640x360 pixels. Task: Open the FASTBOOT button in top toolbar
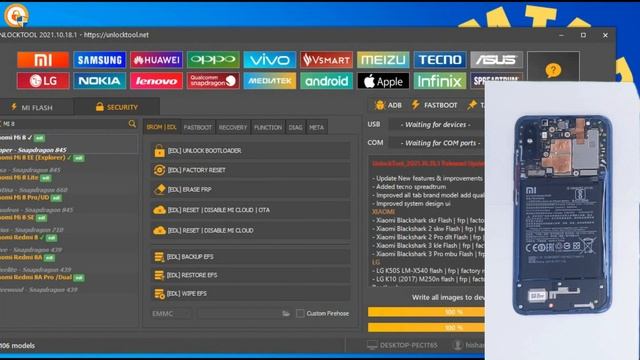point(434,105)
